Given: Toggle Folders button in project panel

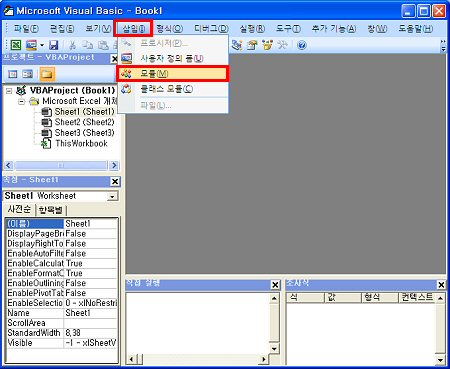Looking at the screenshot, I should (47, 74).
